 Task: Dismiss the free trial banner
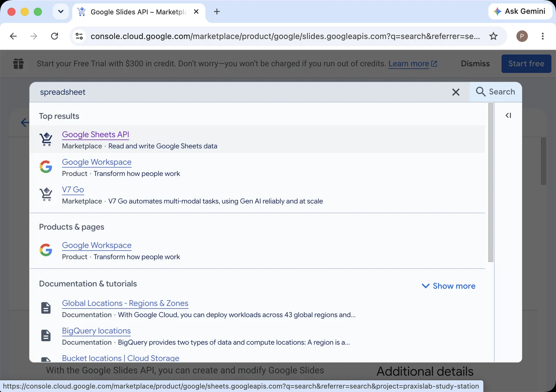pos(475,64)
